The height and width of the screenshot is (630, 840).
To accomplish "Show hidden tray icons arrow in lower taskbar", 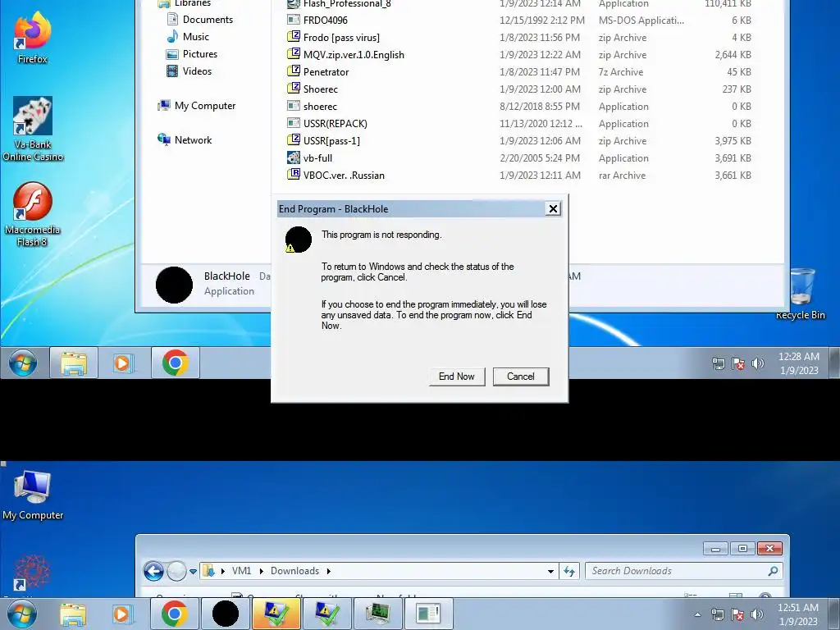I will (x=697, y=614).
